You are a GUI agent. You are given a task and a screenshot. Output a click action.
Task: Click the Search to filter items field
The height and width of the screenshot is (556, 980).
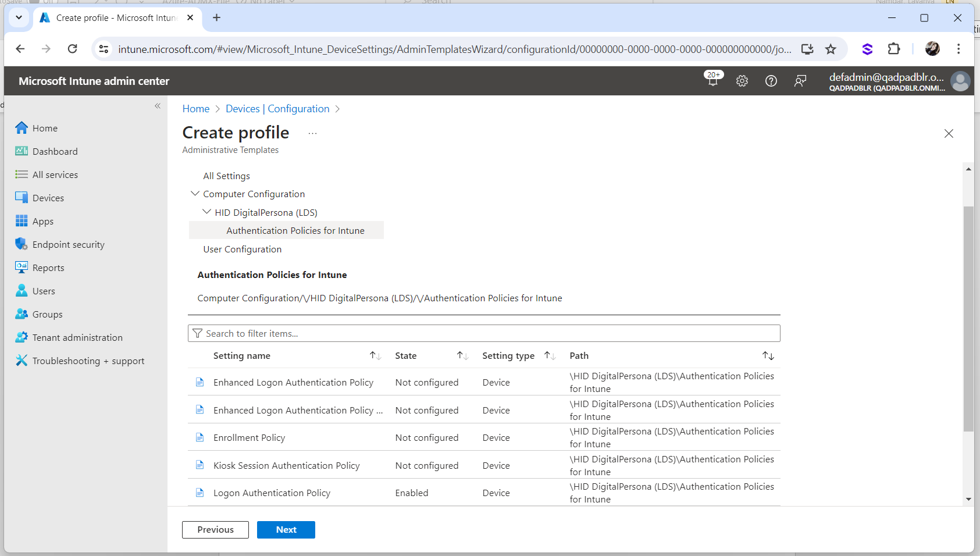tap(484, 333)
